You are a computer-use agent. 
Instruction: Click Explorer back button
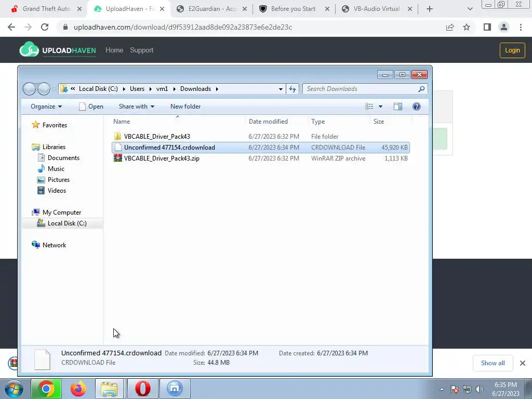(x=29, y=89)
